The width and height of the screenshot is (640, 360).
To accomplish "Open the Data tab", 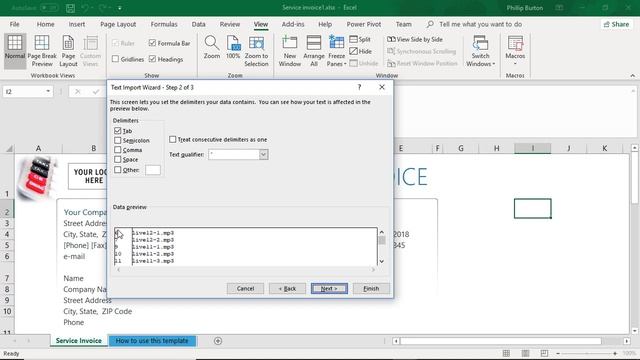I will [x=198, y=24].
